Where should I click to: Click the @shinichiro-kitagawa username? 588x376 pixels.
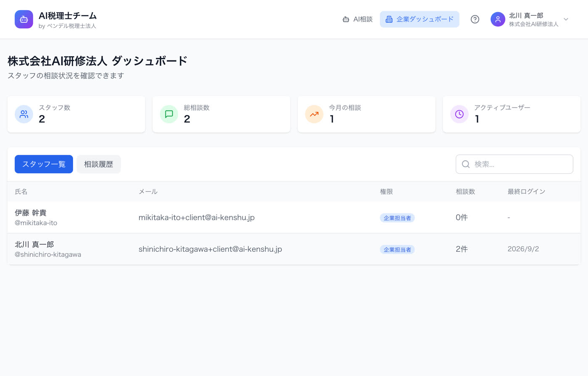[48, 254]
